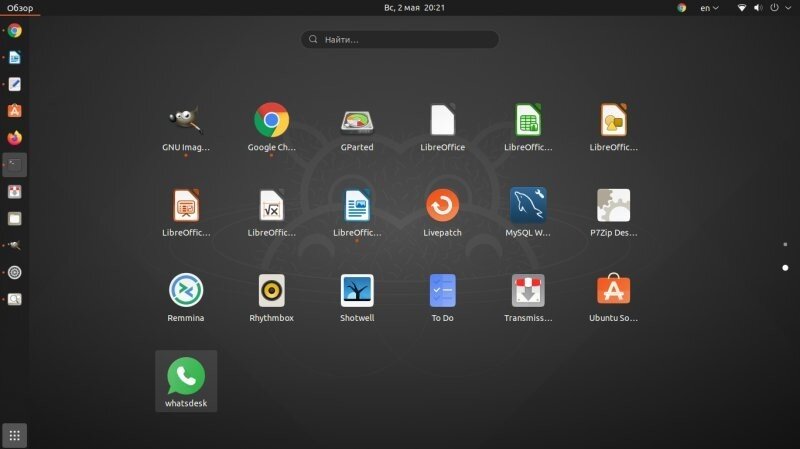Switch to the first app grid page dot

click(785, 244)
